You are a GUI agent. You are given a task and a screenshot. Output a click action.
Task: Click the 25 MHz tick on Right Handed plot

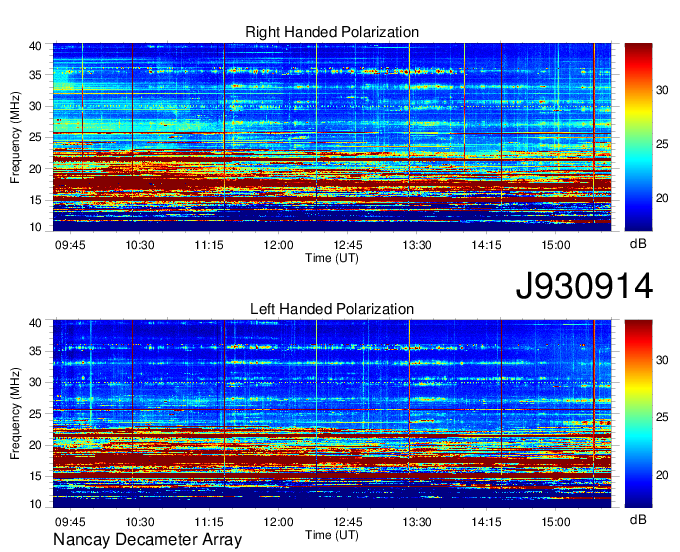[x=35, y=138]
